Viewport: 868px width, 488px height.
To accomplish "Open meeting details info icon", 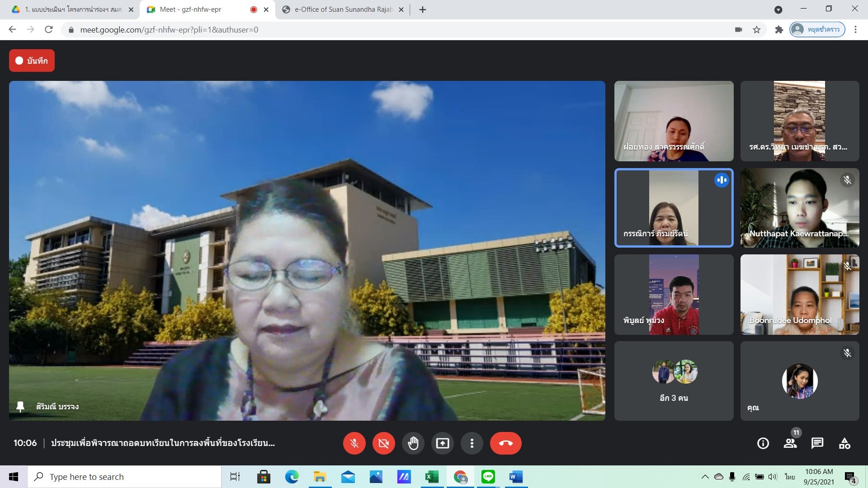I will [x=763, y=443].
